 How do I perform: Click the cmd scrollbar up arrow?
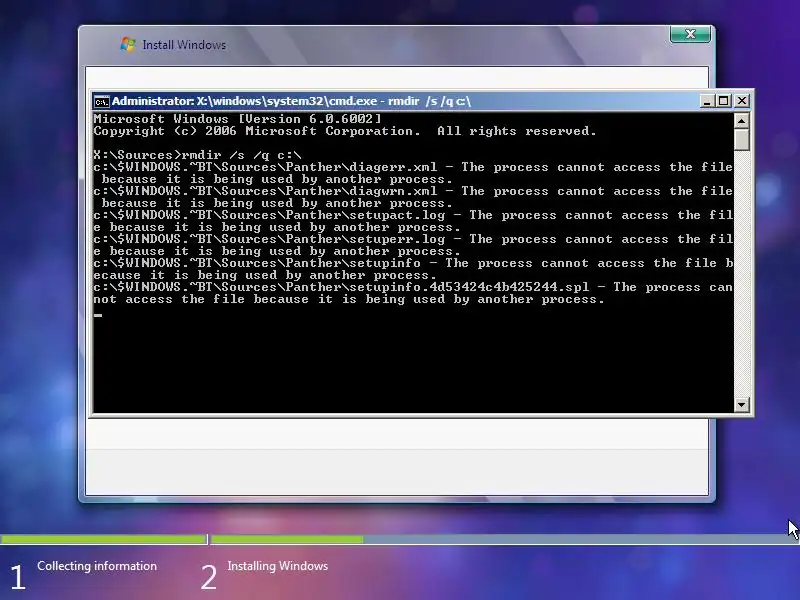741,121
